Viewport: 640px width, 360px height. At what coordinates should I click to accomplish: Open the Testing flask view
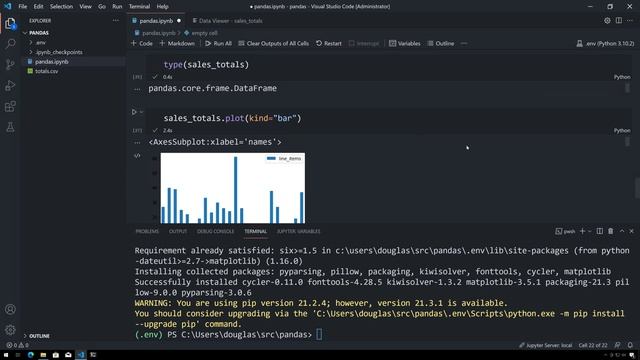(x=10, y=127)
